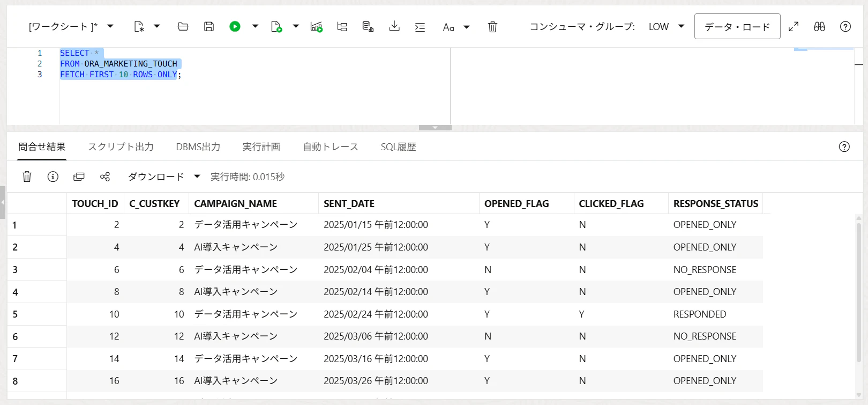The width and height of the screenshot is (868, 405).
Task: Select the 問合せ結果 tab
Action: pos(42,146)
